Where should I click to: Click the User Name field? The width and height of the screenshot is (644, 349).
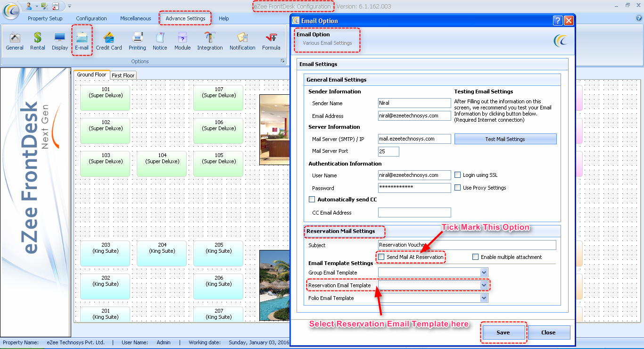pyautogui.click(x=415, y=175)
